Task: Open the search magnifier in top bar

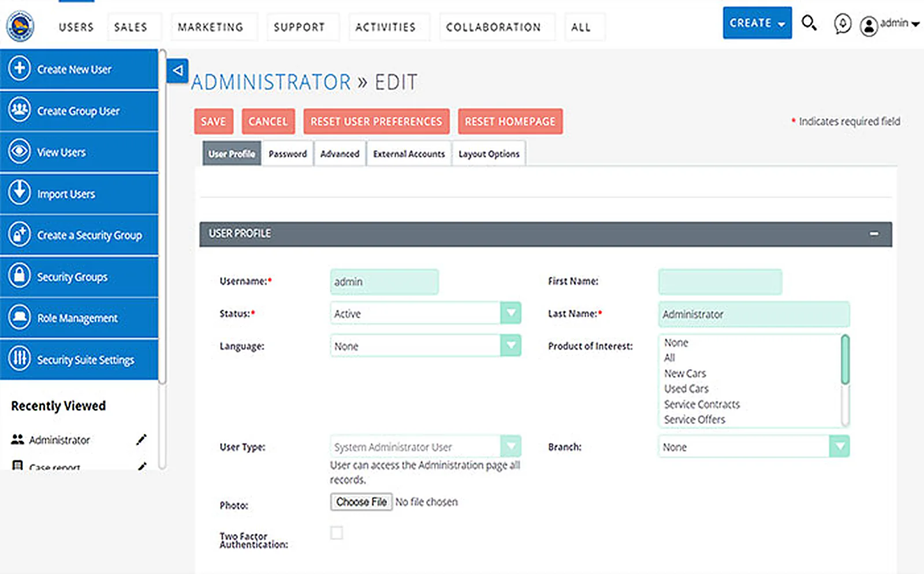Action: coord(809,23)
